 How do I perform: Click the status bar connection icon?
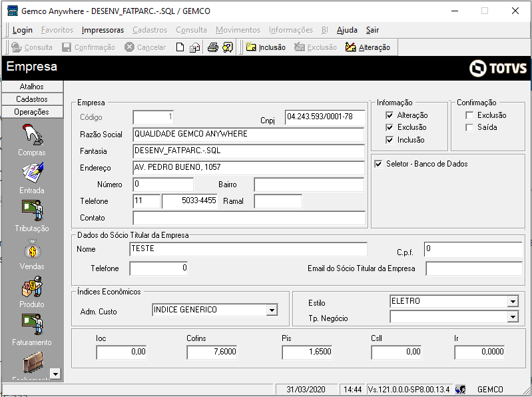pyautogui.click(x=460, y=389)
